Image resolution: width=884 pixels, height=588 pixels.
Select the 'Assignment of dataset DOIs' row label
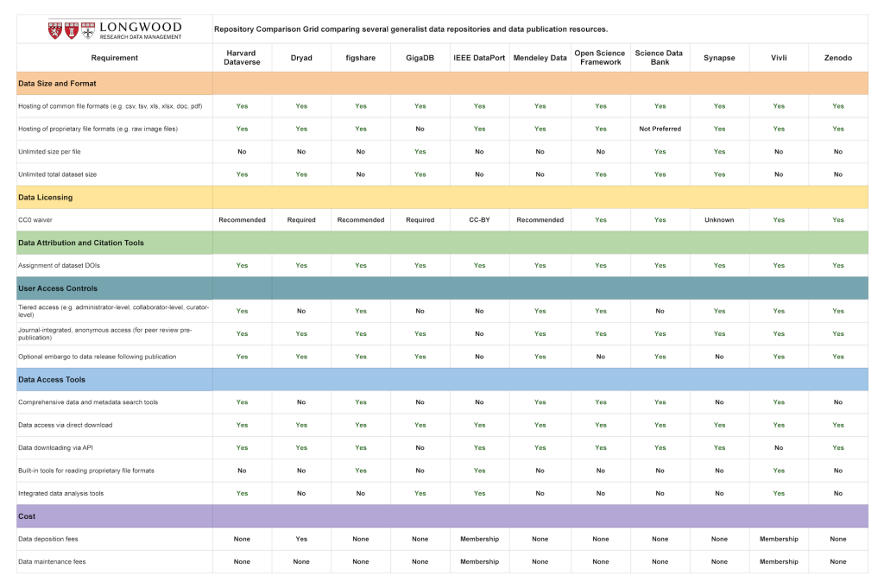[59, 266]
